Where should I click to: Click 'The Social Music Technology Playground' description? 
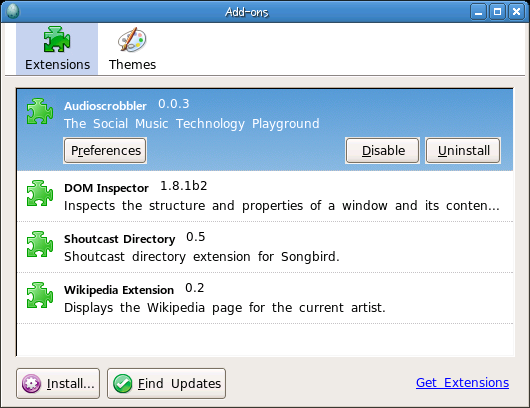tap(192, 124)
